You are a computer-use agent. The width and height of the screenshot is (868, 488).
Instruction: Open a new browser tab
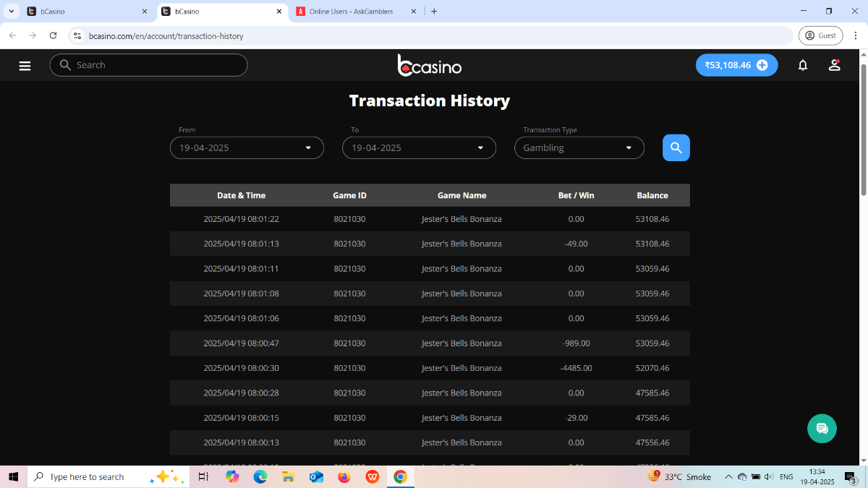click(x=434, y=12)
